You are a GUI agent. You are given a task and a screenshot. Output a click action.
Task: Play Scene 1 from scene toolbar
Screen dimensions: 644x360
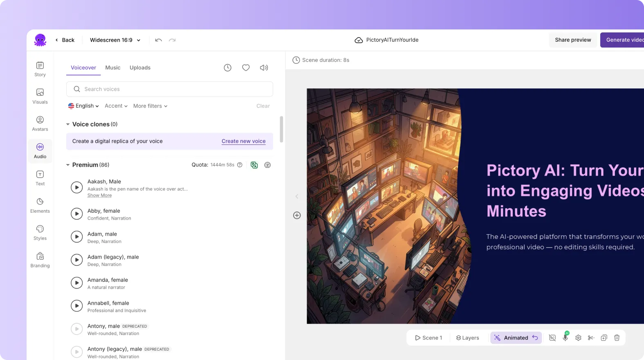[x=429, y=338]
